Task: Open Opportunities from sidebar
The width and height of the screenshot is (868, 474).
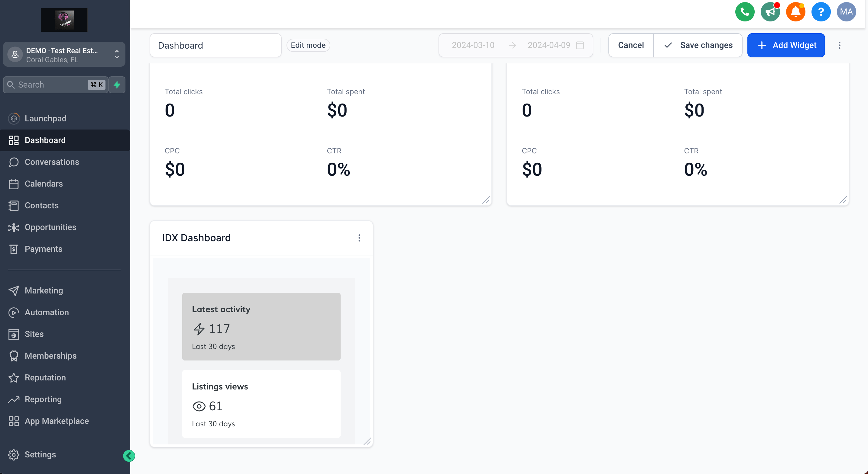Action: coord(50,227)
